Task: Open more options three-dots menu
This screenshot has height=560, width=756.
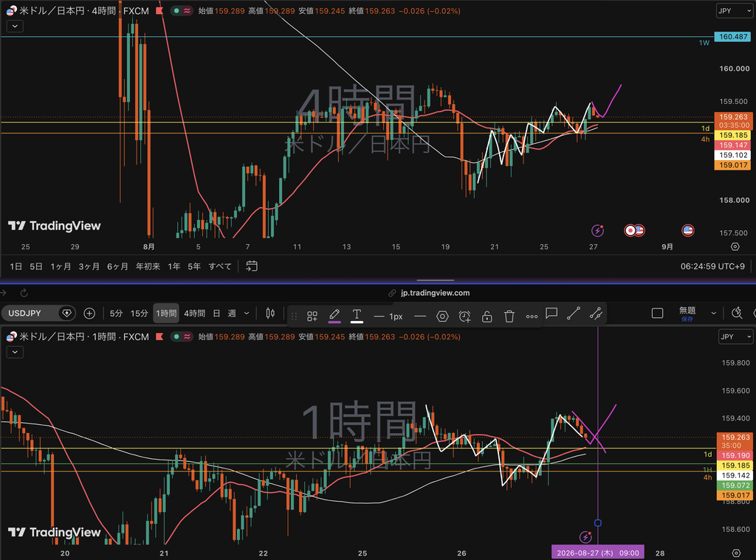Action: (532, 317)
